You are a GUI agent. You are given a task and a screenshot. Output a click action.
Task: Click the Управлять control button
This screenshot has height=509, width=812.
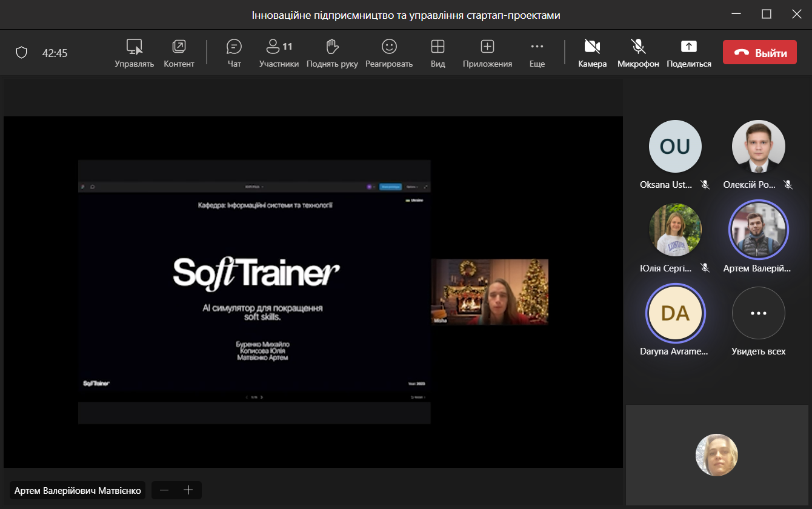(x=134, y=53)
